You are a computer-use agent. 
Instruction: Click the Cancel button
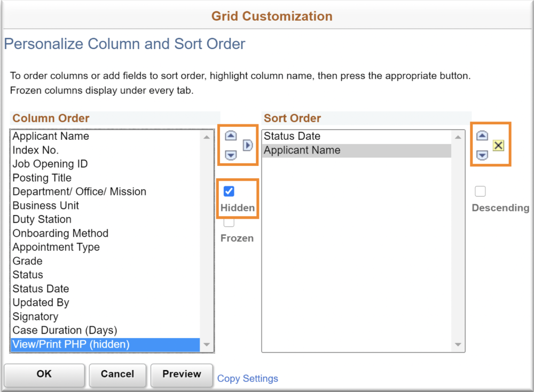[x=117, y=374]
